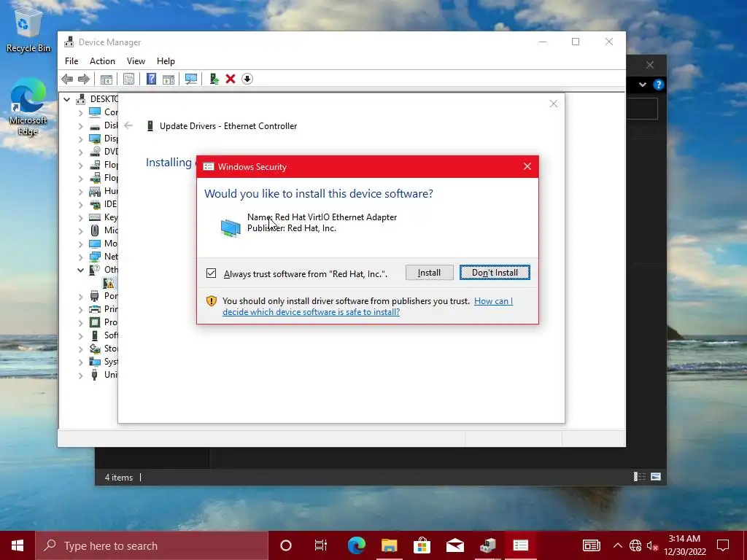Switch to large icons view in background window
Viewport: 747px width, 560px height.
click(x=656, y=477)
